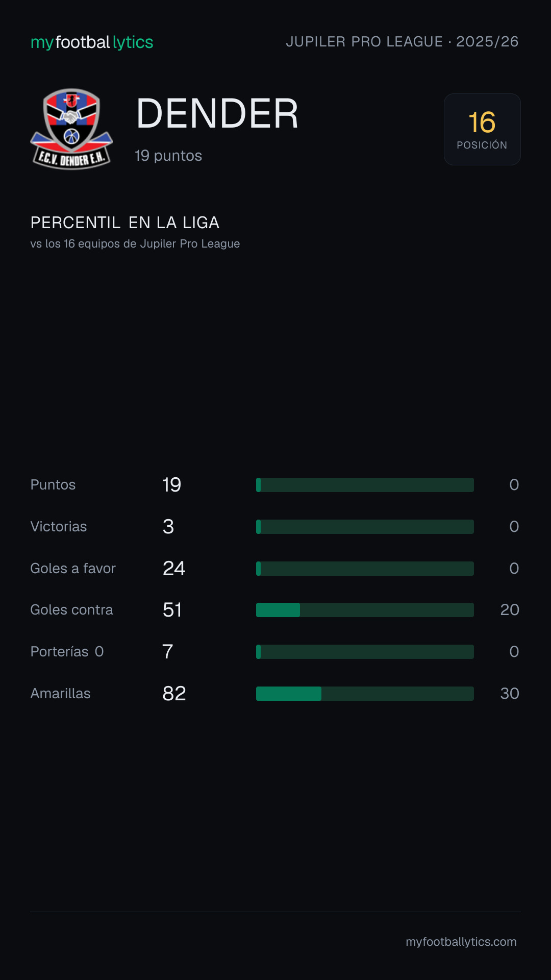Click the Goles a favor progress bar
Image resolution: width=551 pixels, height=980 pixels.
coord(365,569)
